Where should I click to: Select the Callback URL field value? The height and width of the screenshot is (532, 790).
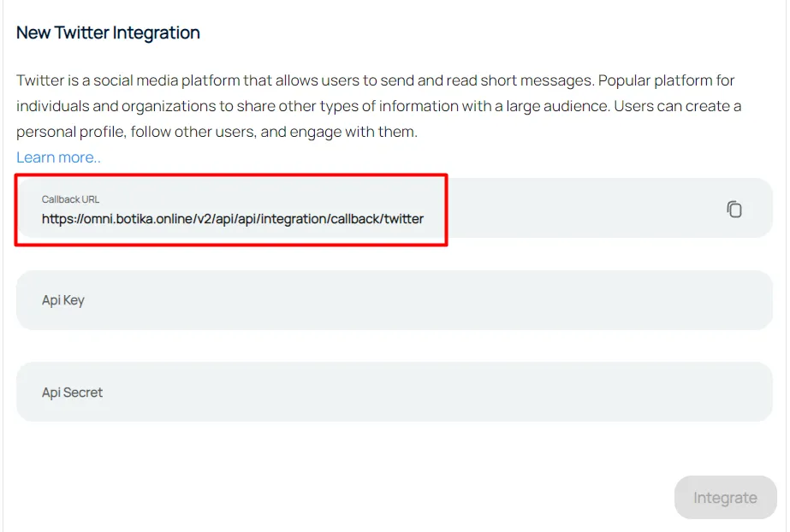tap(233, 219)
